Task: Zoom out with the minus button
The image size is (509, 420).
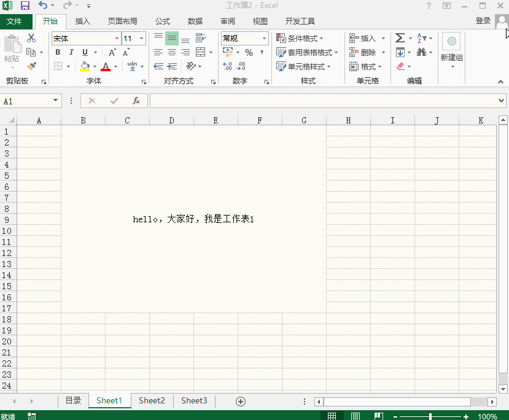Action: point(395,417)
